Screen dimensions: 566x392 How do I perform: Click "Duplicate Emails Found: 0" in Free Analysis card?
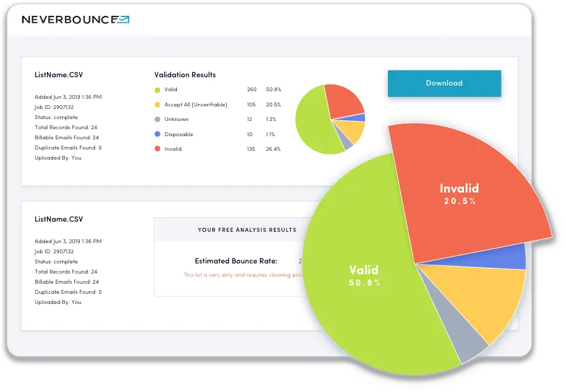point(68,292)
